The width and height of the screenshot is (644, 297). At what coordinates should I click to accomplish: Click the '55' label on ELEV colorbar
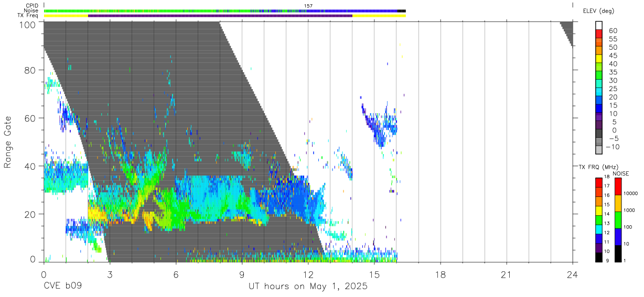(x=613, y=39)
